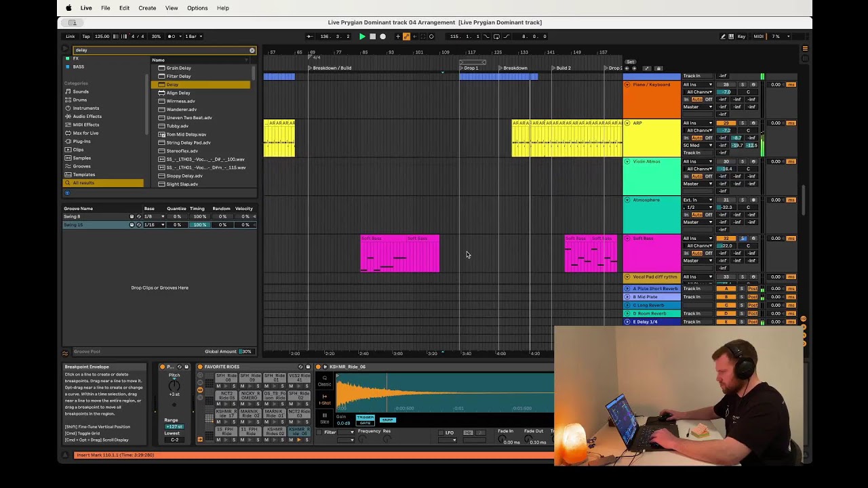Toggle the Groove Pool selector icon
Viewport: 868px width, 488px height.
coord(66,352)
